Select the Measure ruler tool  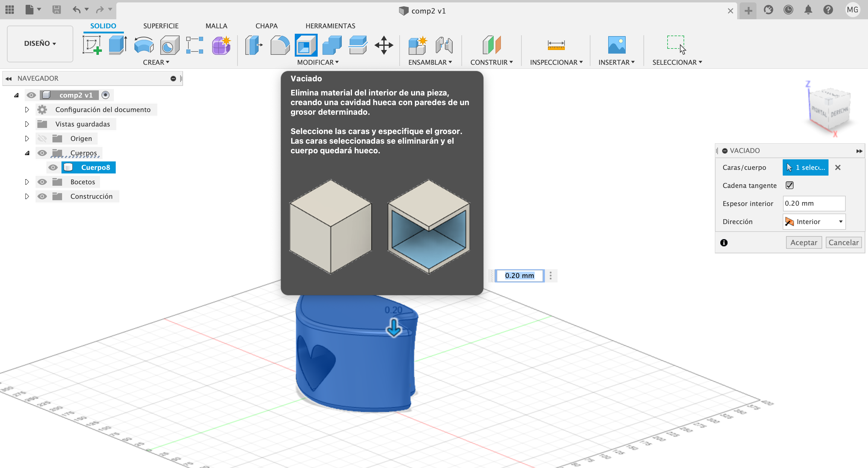(556, 45)
